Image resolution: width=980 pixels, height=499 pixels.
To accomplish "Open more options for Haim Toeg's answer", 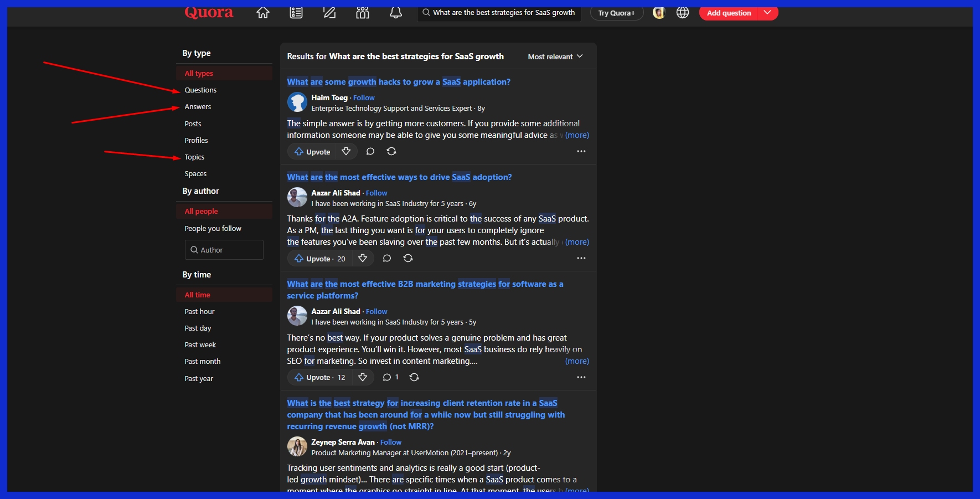I will pyautogui.click(x=581, y=151).
